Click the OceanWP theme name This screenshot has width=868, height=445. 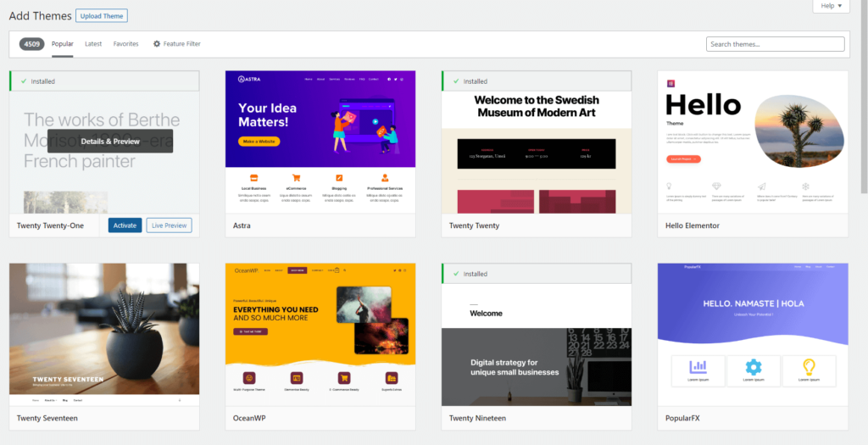(x=250, y=419)
